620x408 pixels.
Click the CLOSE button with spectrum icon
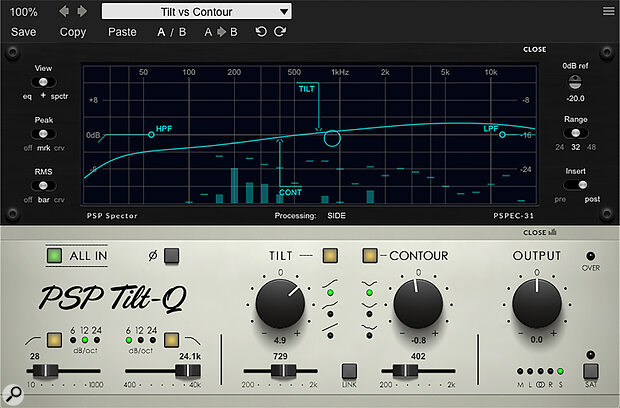[x=539, y=232]
